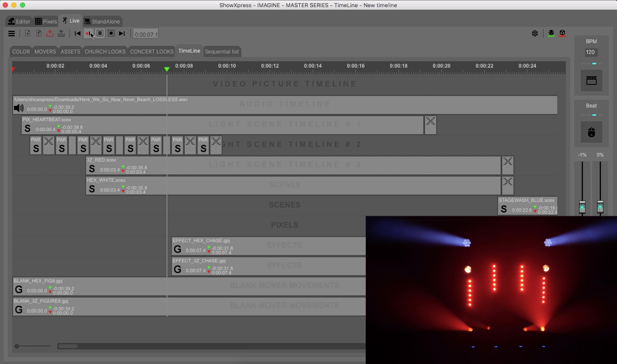This screenshot has height=364, width=617.
Task: Click the green playhead marker on ruler
Action: [x=167, y=69]
